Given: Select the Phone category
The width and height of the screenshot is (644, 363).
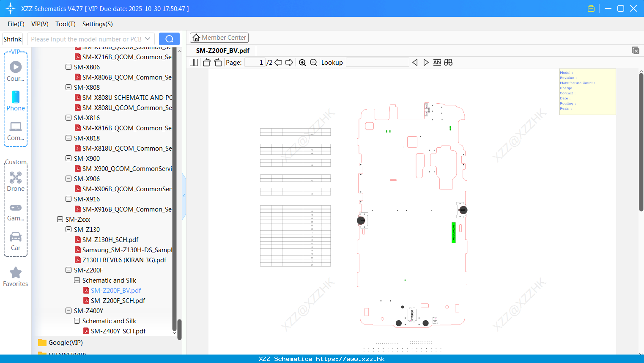Looking at the screenshot, I should (16, 101).
